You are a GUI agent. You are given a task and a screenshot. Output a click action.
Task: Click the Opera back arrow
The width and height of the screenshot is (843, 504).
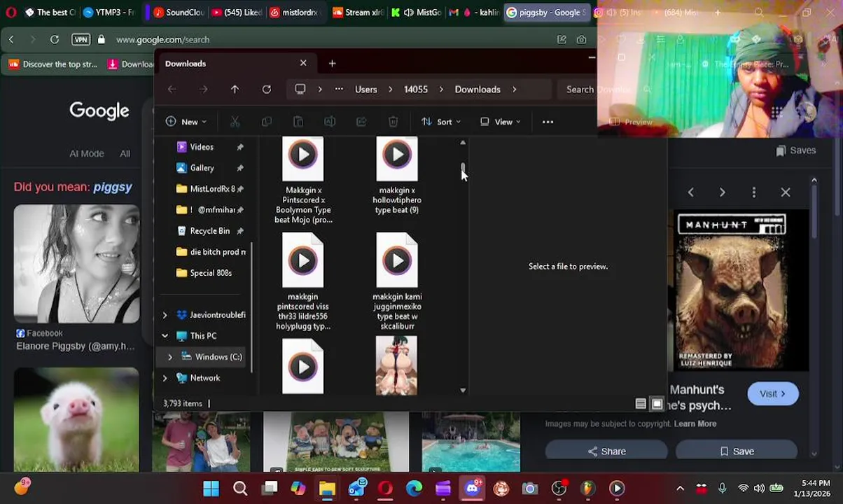coord(11,39)
